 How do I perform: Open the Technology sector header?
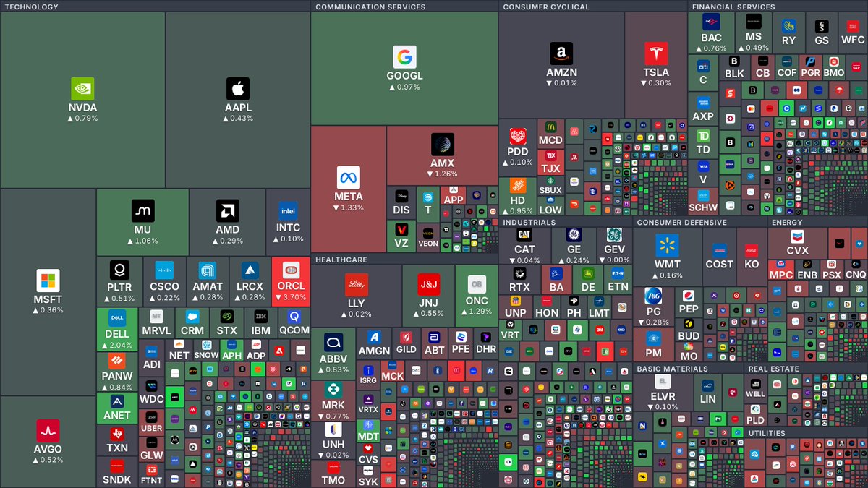[x=32, y=7]
